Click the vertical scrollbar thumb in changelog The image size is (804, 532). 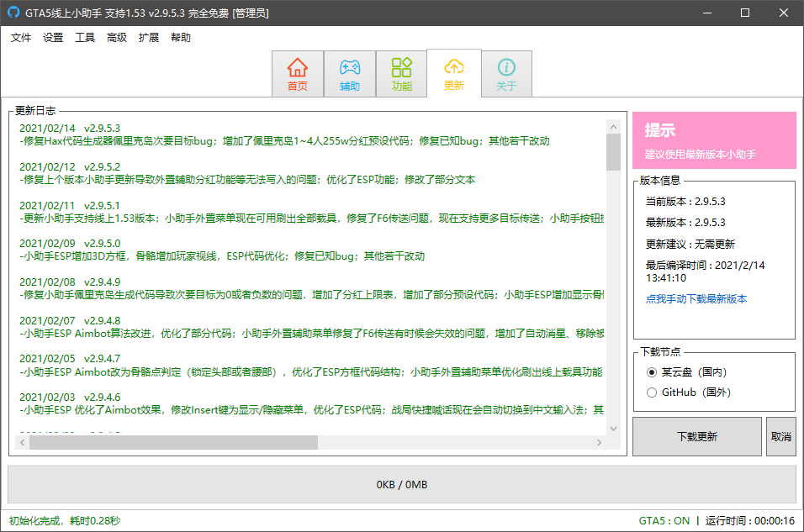tap(613, 152)
